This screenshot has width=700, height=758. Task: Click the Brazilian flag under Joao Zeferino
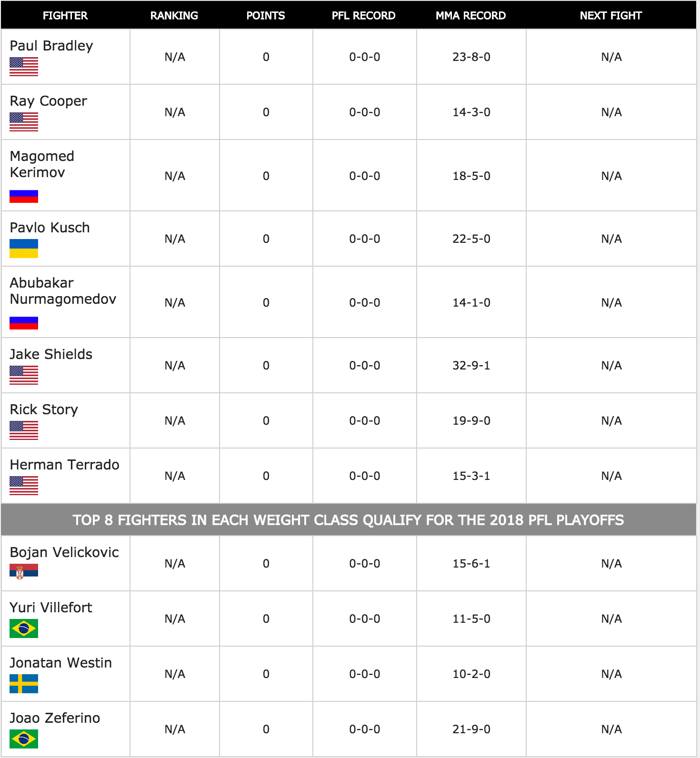(x=24, y=739)
